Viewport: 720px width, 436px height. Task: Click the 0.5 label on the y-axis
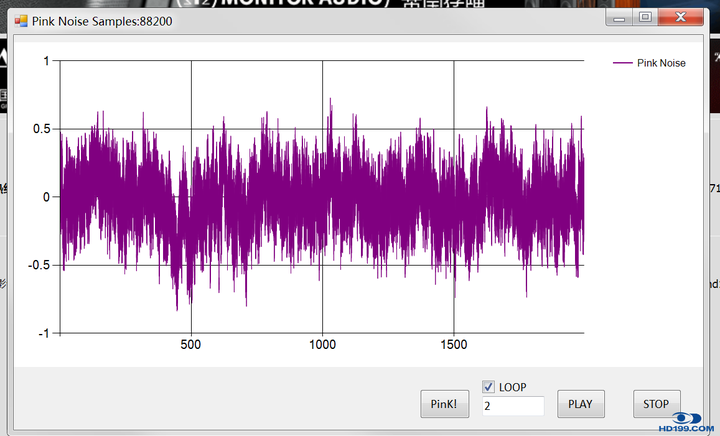42,129
